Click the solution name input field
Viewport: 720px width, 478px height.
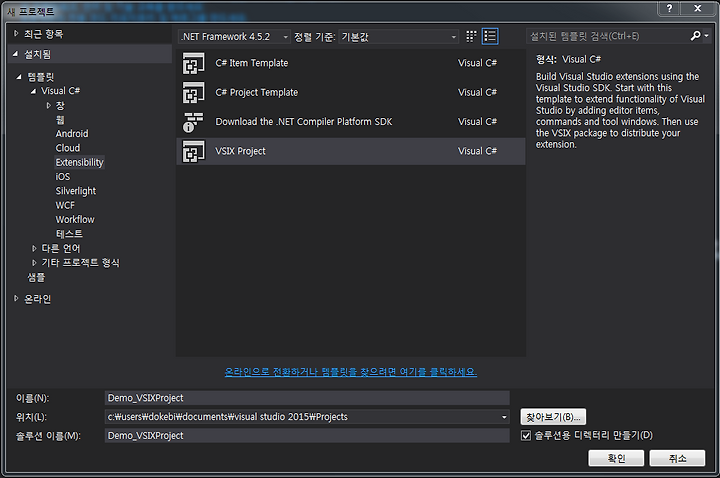(x=307, y=436)
